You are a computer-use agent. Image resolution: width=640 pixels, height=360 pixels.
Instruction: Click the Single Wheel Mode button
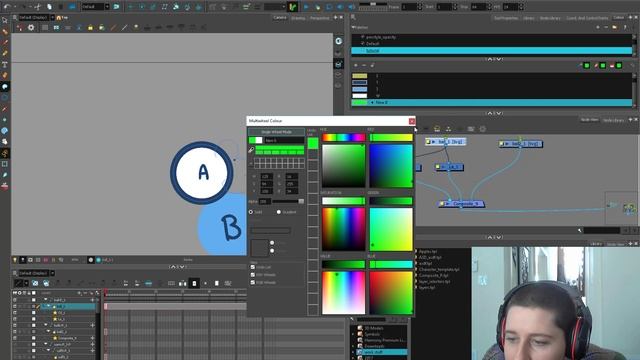click(x=276, y=132)
